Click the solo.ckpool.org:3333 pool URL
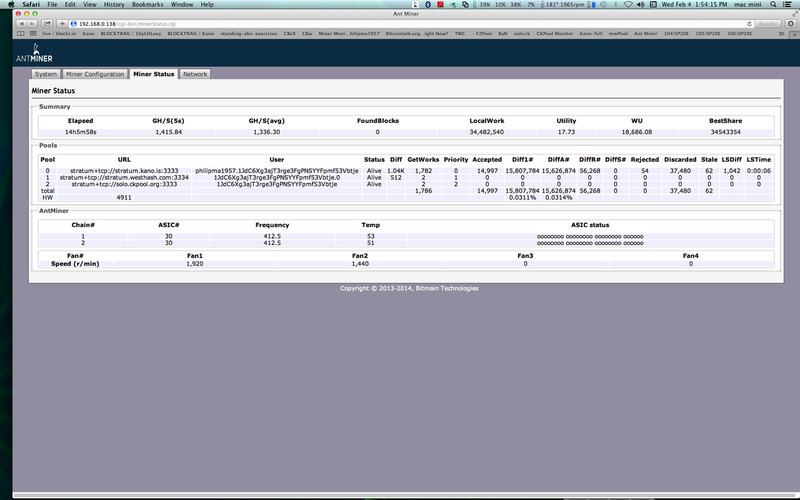800x500 pixels. tap(124, 184)
